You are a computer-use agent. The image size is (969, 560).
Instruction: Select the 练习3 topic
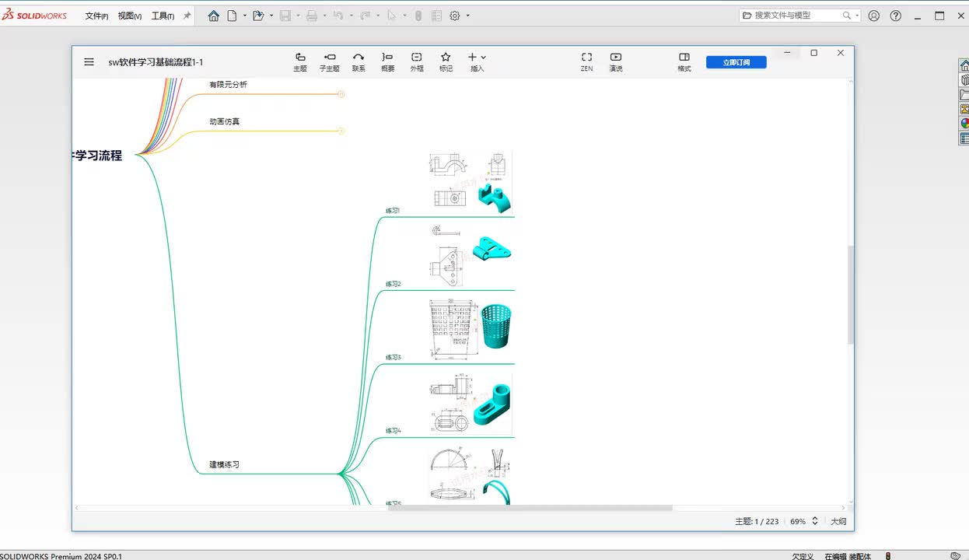(393, 357)
